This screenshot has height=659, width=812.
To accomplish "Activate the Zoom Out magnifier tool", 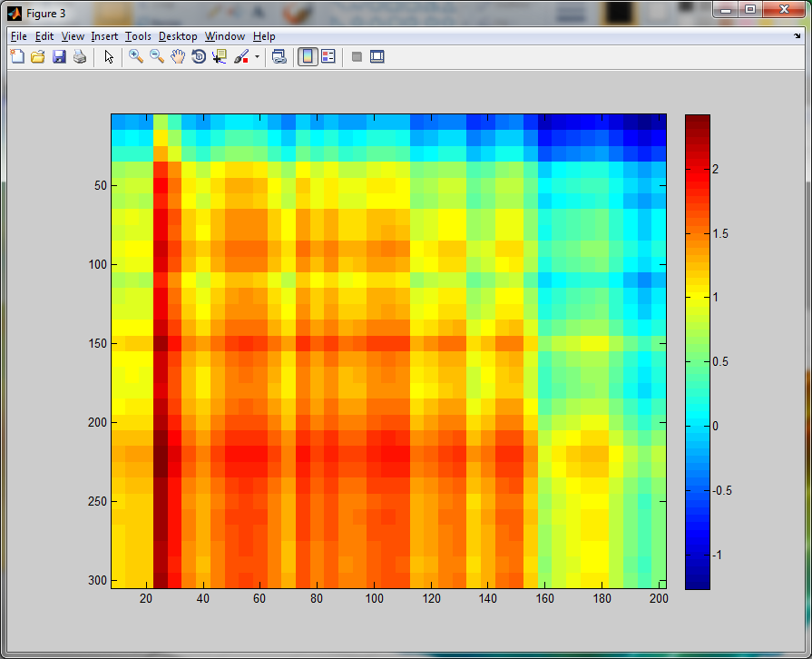I will (157, 56).
